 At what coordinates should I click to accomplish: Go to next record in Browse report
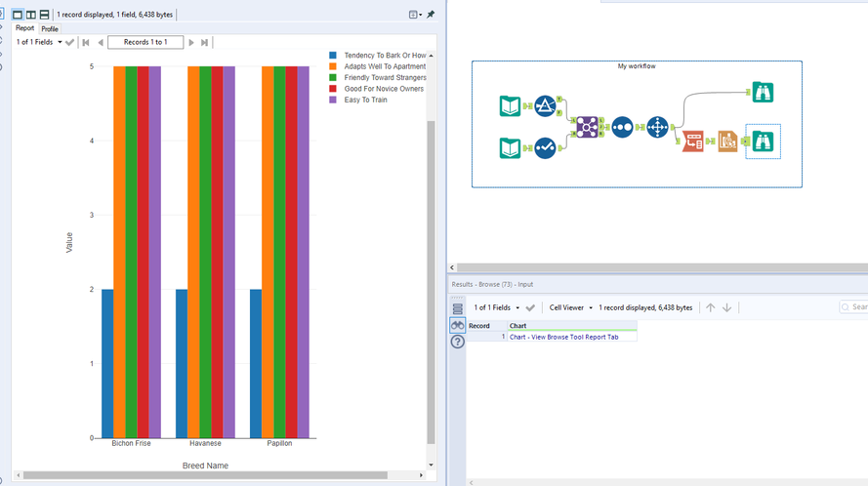191,42
